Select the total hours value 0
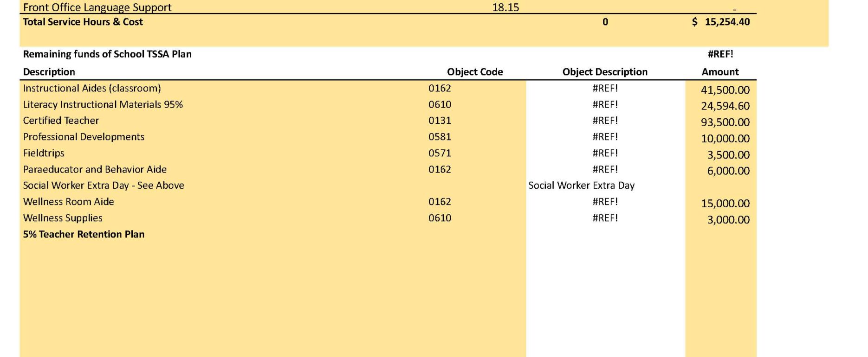Screen dimensions: 868x357 click(x=605, y=22)
